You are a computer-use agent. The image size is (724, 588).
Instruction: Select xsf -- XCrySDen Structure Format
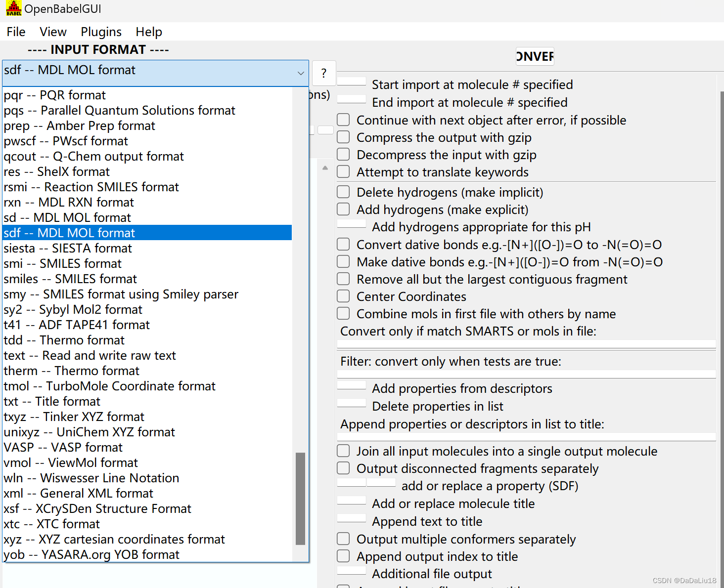click(x=147, y=508)
